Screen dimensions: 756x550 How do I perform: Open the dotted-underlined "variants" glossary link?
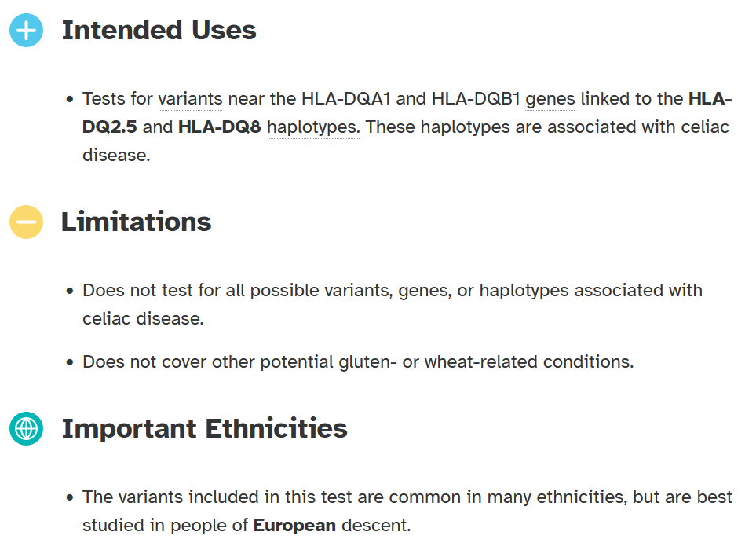190,100
